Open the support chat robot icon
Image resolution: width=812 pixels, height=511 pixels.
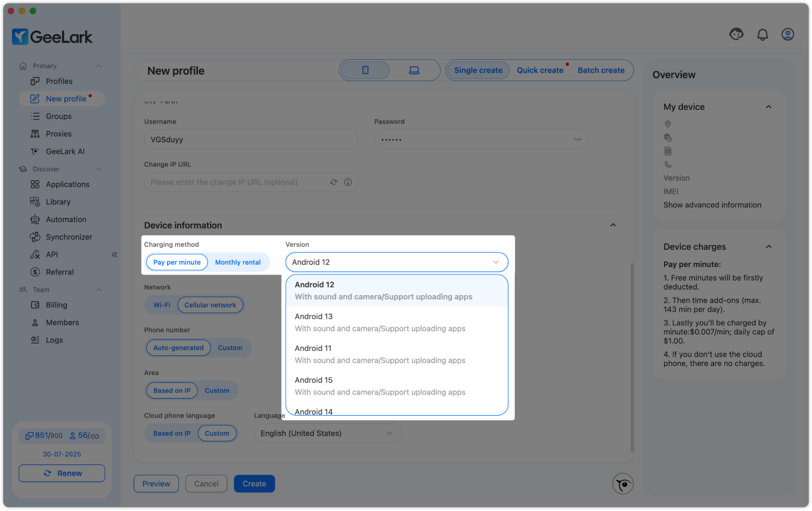click(x=736, y=34)
